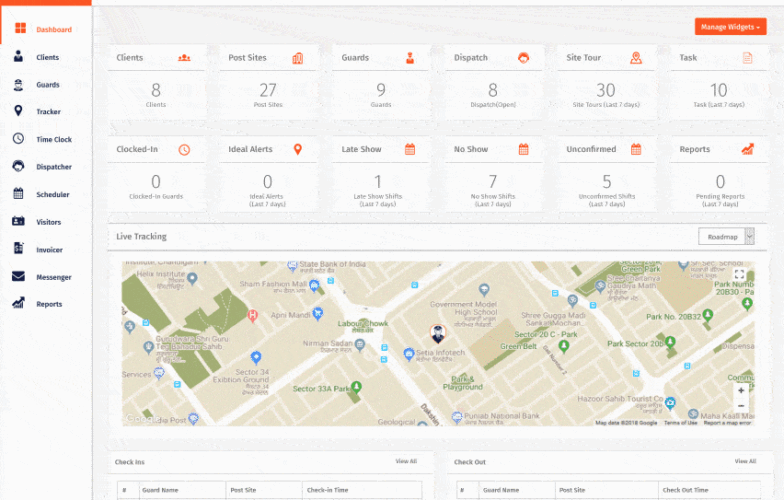
Task: Click the Check Out Time column header
Action: [686, 490]
